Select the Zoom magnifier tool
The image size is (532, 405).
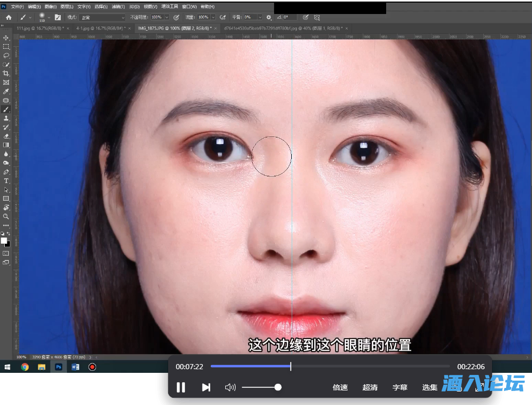point(6,216)
